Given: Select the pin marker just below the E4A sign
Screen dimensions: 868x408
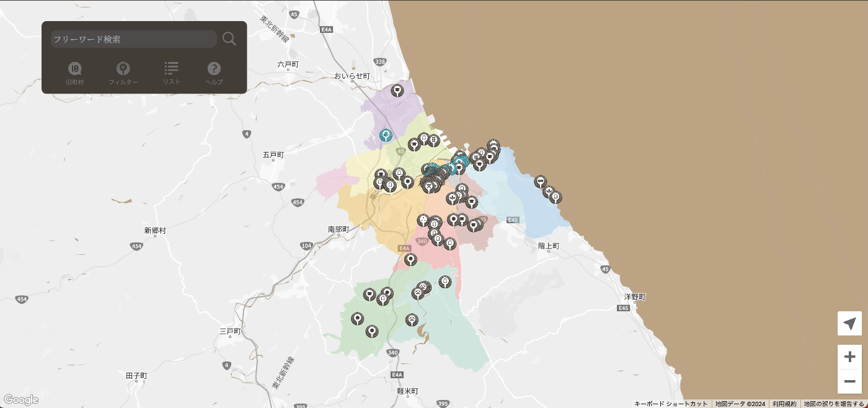Looking at the screenshot, I should point(410,259).
